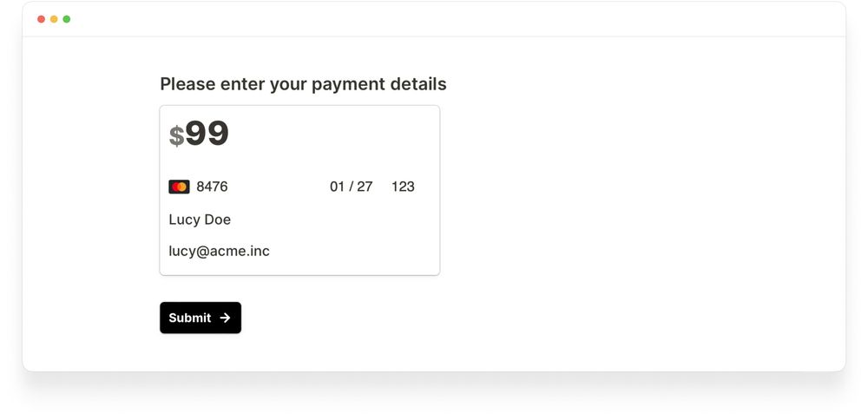Click the surname 'Doe' in name field
868x420 pixels.
click(x=217, y=220)
